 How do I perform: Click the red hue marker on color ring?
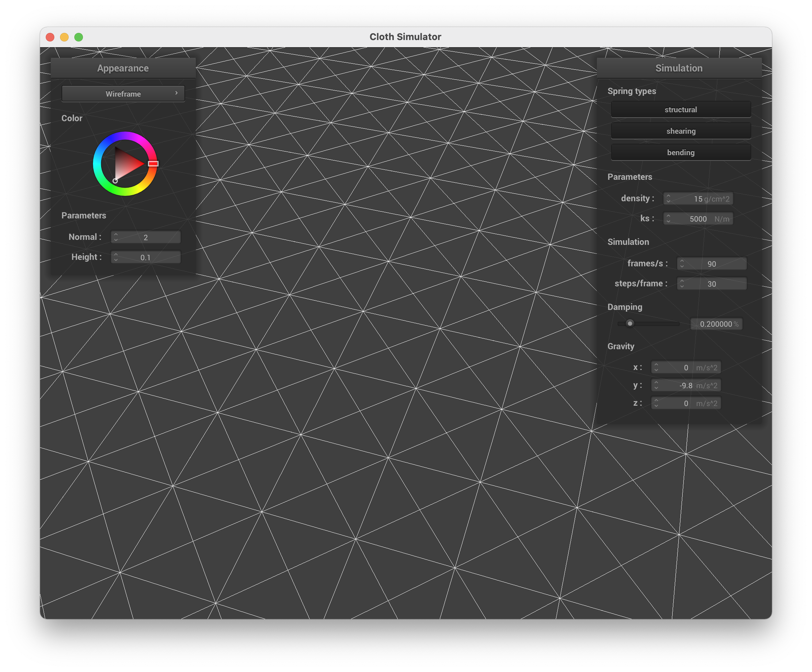pos(153,164)
